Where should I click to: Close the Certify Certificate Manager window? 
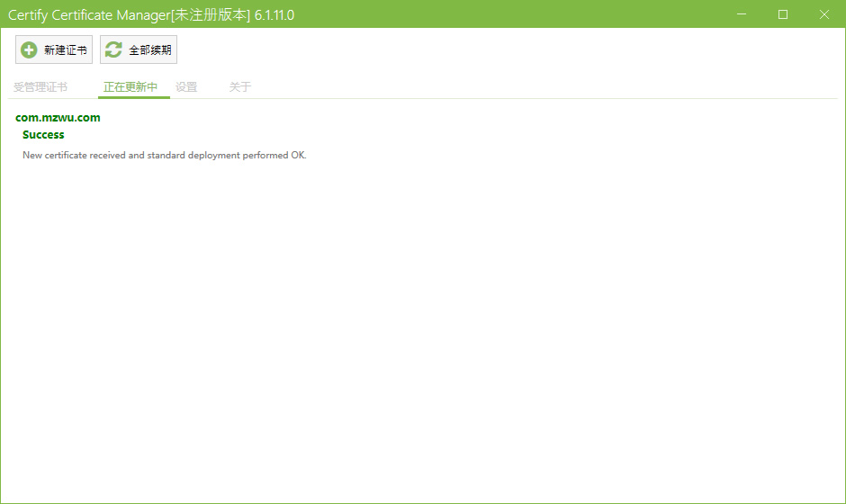click(x=823, y=14)
